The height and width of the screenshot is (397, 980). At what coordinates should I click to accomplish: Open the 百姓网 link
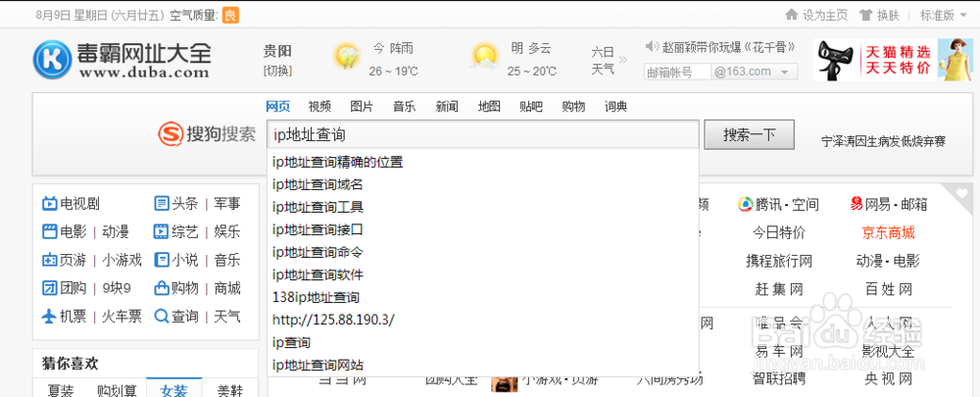point(888,289)
